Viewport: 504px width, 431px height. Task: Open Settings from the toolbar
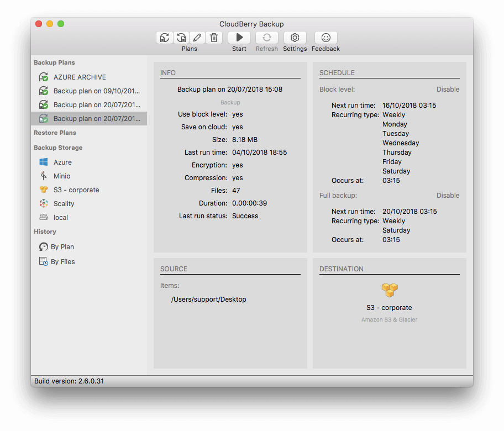(x=295, y=38)
